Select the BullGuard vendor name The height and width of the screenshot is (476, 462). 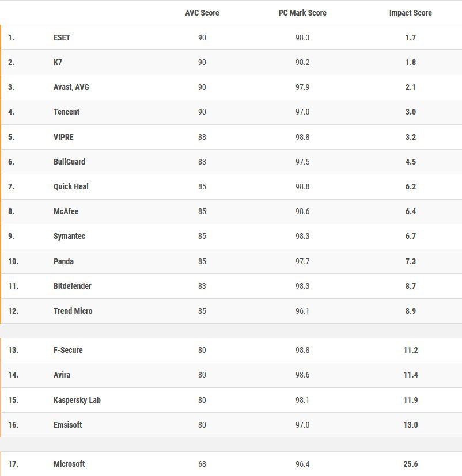(x=69, y=162)
